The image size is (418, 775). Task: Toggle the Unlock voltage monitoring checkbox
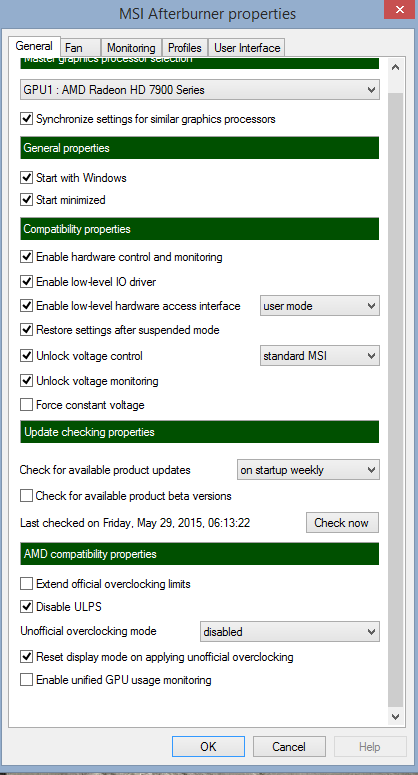tap(27, 381)
